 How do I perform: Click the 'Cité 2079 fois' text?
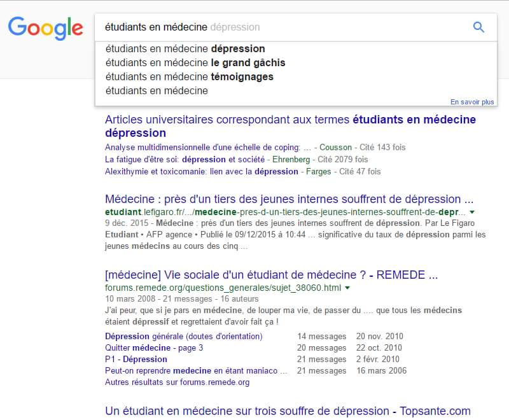click(x=342, y=159)
